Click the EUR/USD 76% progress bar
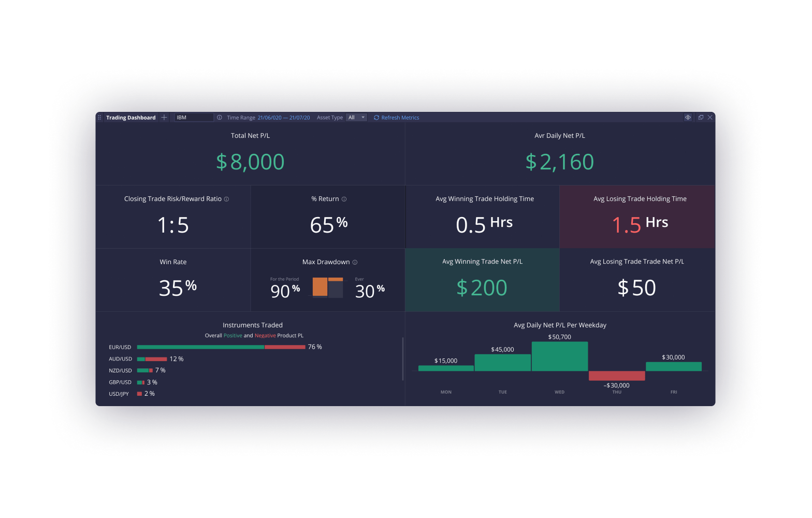The height and width of the screenshot is (518, 812). 221,347
